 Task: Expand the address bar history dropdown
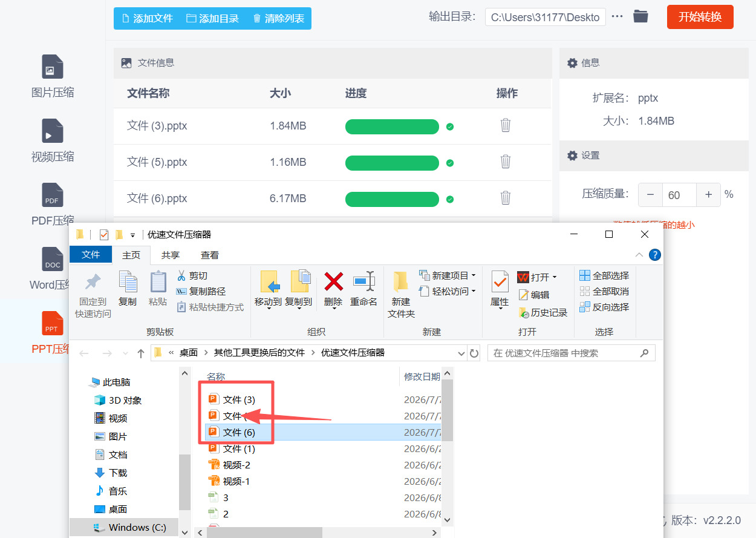(x=461, y=353)
